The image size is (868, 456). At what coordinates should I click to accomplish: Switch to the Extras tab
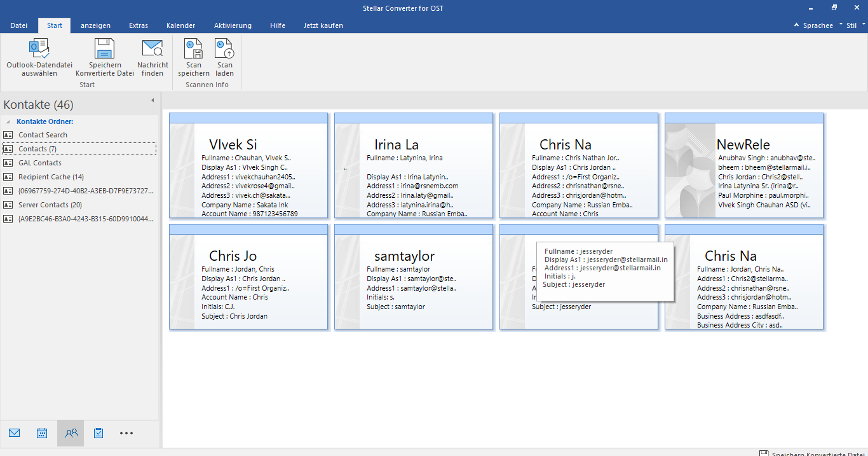click(139, 25)
